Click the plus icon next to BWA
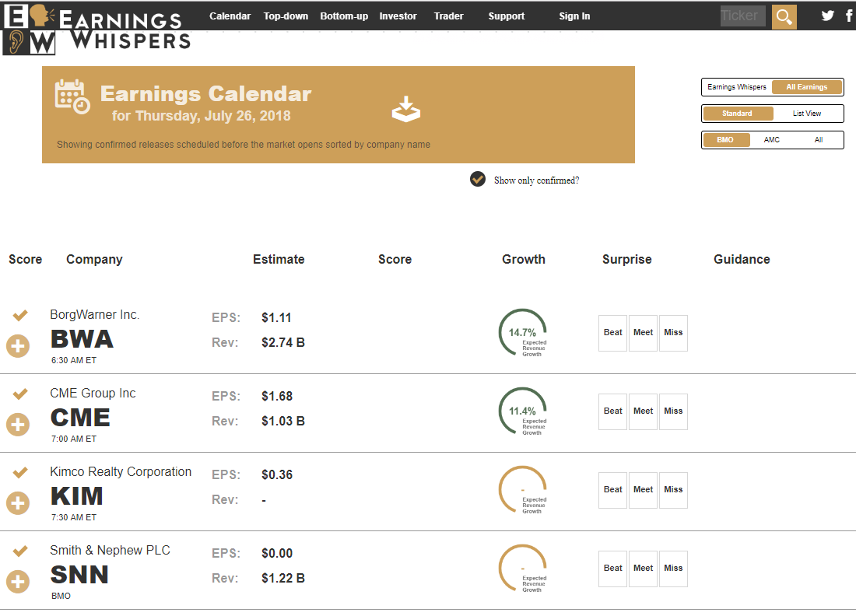 pyautogui.click(x=18, y=346)
